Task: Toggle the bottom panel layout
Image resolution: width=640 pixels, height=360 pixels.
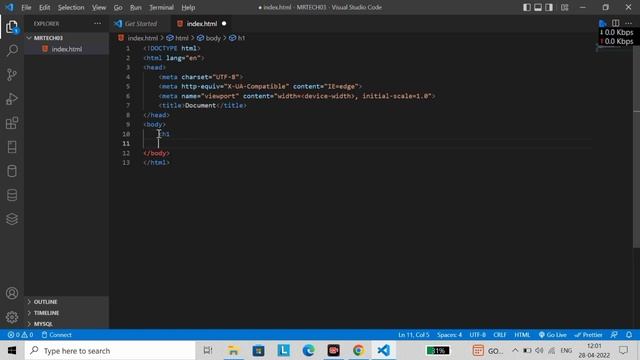Action: coord(538,7)
